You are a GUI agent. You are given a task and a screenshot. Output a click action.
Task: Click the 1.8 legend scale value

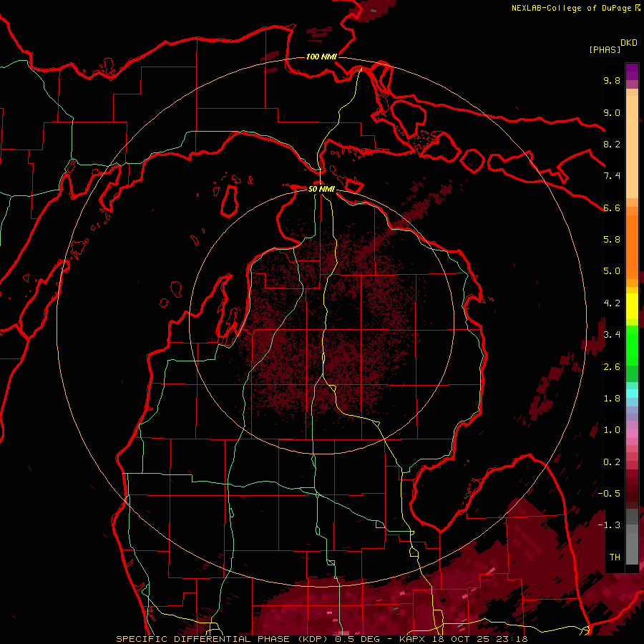[x=612, y=399]
